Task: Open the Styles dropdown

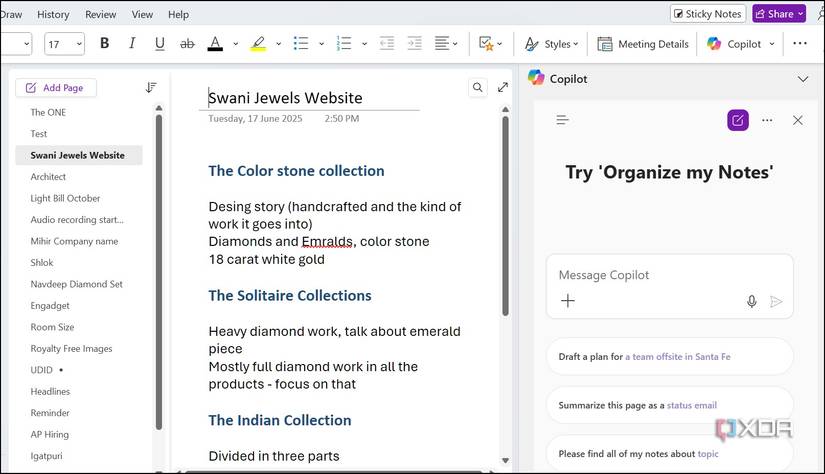Action: [551, 44]
